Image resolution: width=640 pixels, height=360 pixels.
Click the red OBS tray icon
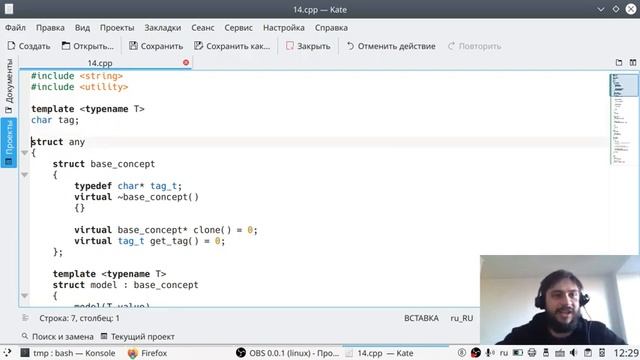click(x=476, y=353)
